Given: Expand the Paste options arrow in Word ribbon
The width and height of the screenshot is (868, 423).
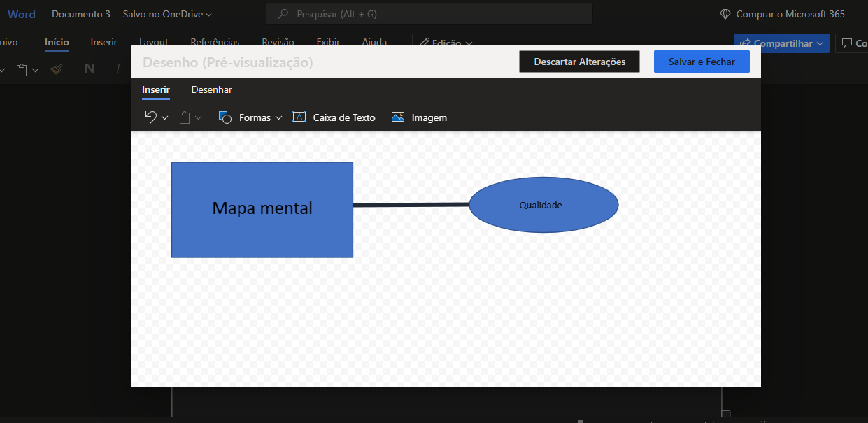Looking at the screenshot, I should pyautogui.click(x=36, y=69).
